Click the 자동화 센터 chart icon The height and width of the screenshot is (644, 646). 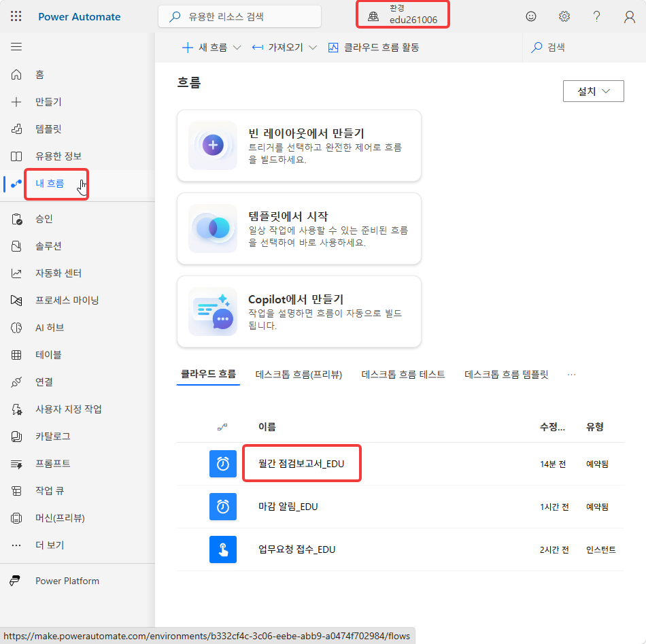pyautogui.click(x=16, y=273)
